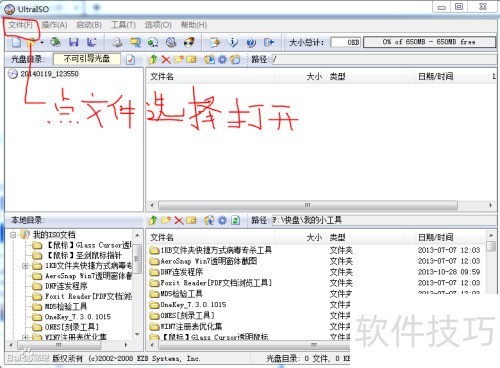The width and height of the screenshot is (500, 368).
Task: Sort local list by 文件名 column header
Action: 210,237
